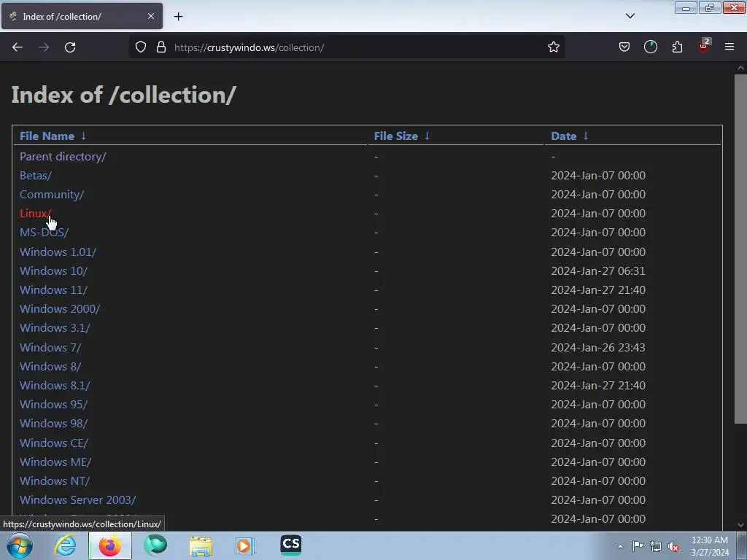Bookmark this page with the star
The width and height of the screenshot is (747, 560).
(553, 47)
